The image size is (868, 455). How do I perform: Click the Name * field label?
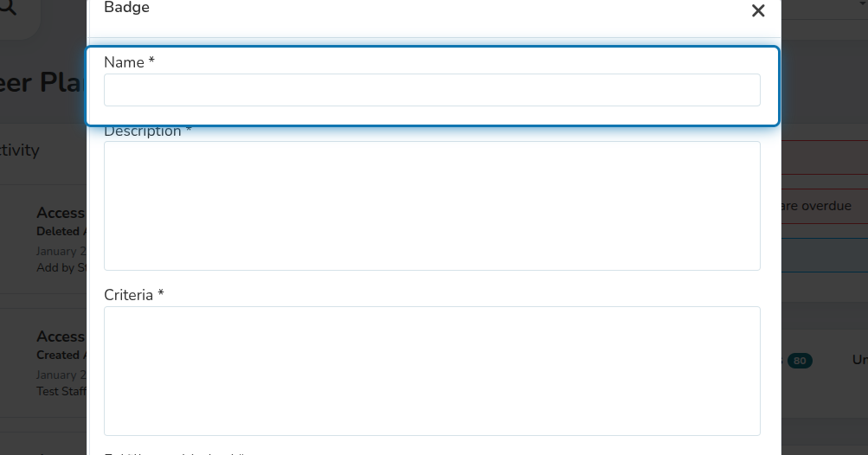pos(129,62)
